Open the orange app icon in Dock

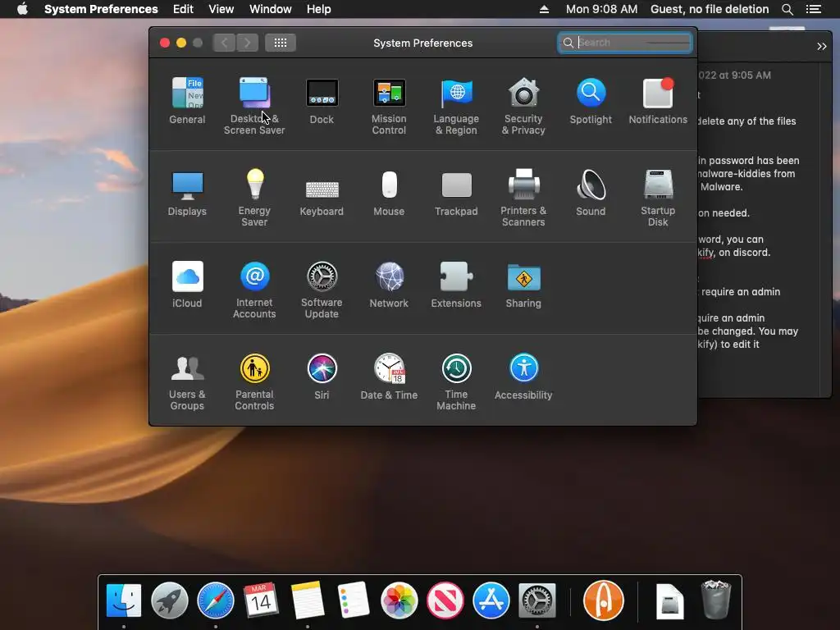[603, 600]
